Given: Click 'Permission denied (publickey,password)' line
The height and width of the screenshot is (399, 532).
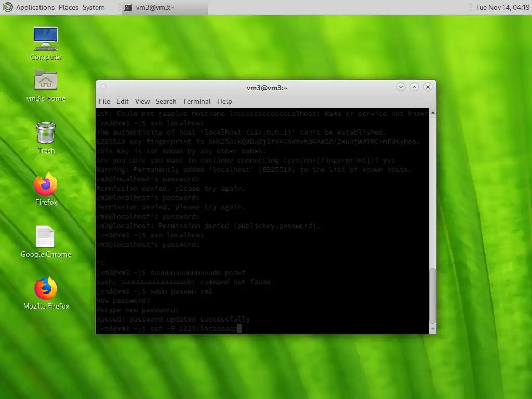Looking at the screenshot, I should click(208, 225).
